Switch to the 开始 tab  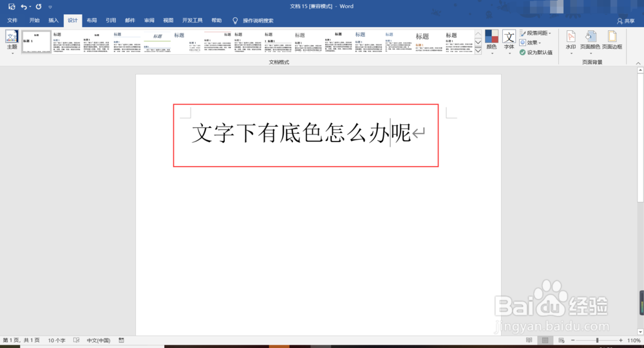34,21
